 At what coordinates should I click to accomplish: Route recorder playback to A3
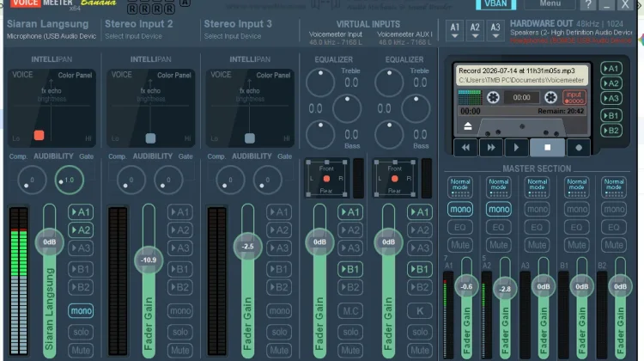[611, 98]
